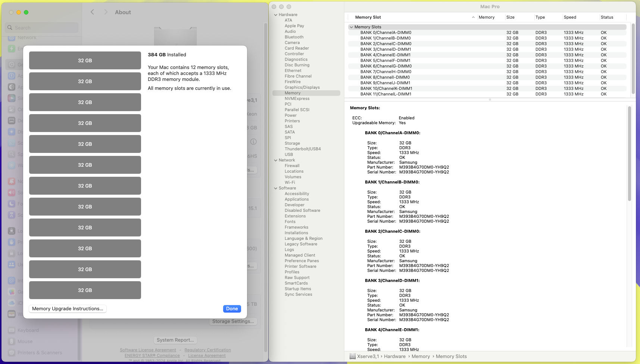Click the "384 GB Installed" heading
This screenshot has height=364, width=640.
click(167, 54)
